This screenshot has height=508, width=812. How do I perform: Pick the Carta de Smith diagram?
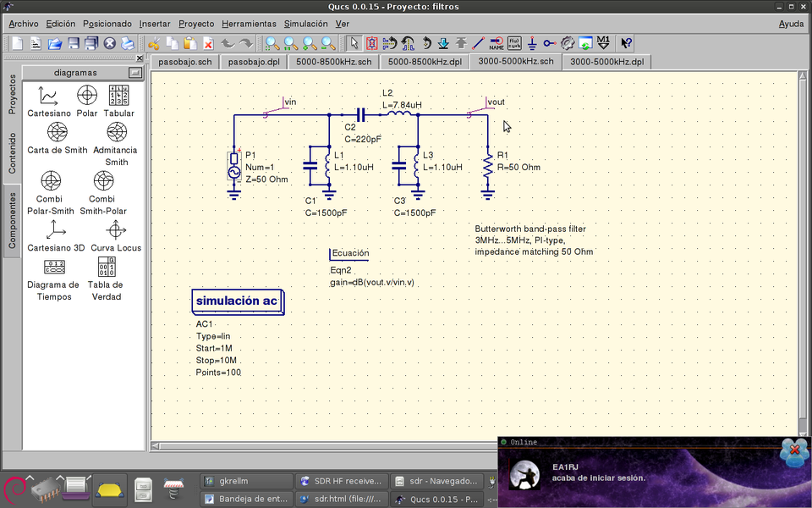[57, 132]
